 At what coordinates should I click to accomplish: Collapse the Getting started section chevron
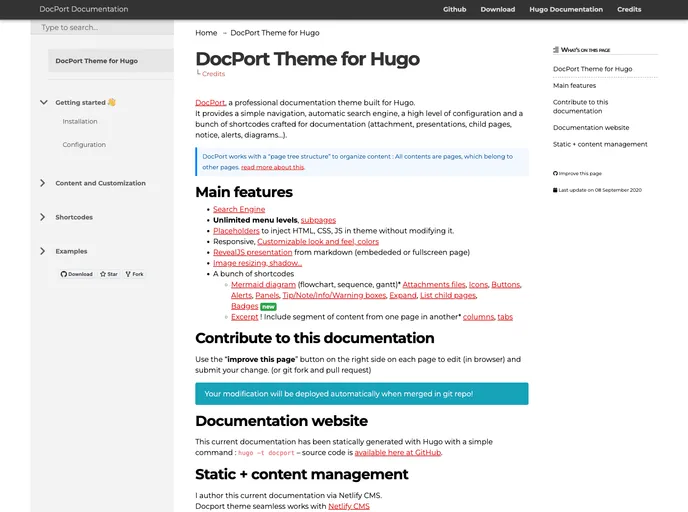(43, 102)
